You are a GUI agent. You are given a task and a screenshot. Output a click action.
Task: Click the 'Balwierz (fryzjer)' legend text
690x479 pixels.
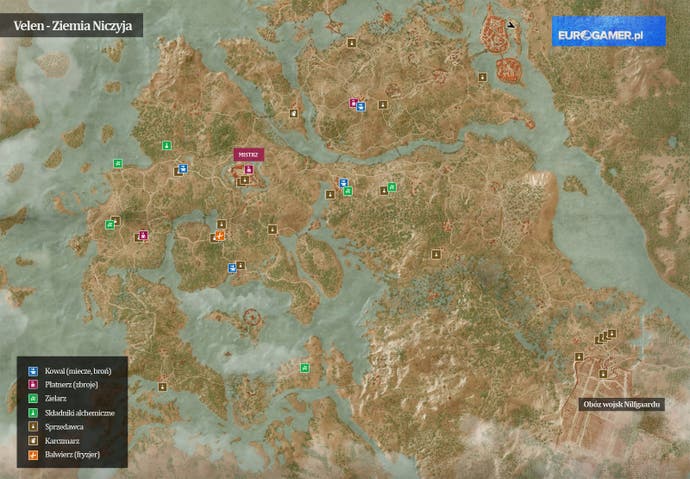coord(72,455)
